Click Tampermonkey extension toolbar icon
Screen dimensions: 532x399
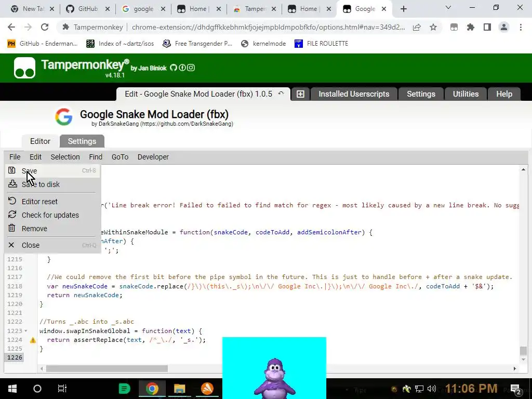click(x=454, y=27)
